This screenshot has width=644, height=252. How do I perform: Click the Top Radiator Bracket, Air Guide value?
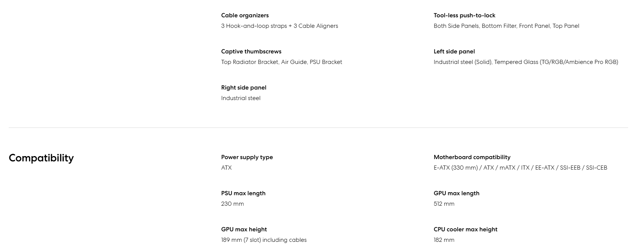pyautogui.click(x=281, y=62)
